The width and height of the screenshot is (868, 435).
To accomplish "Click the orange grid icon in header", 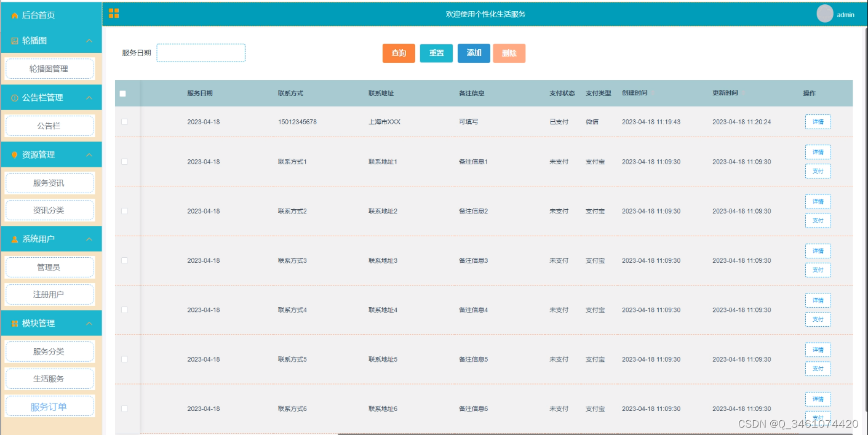I will tap(114, 14).
